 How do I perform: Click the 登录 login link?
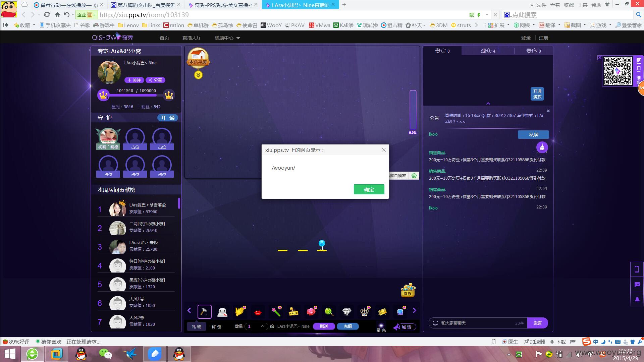(x=526, y=38)
